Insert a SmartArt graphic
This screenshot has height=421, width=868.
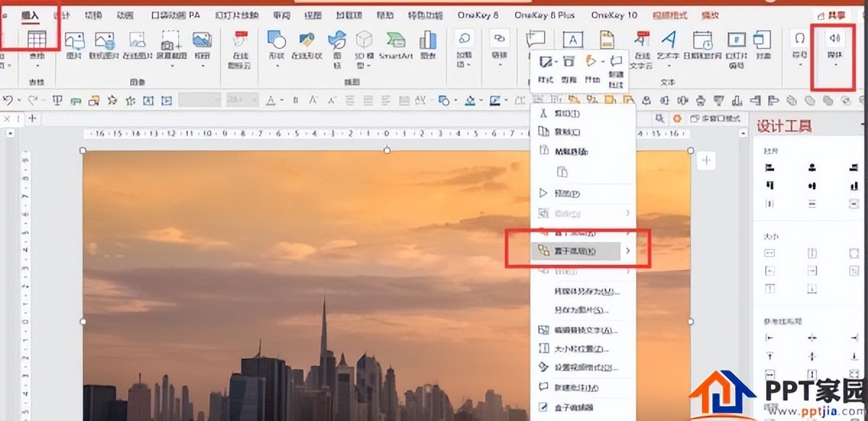[x=395, y=46]
